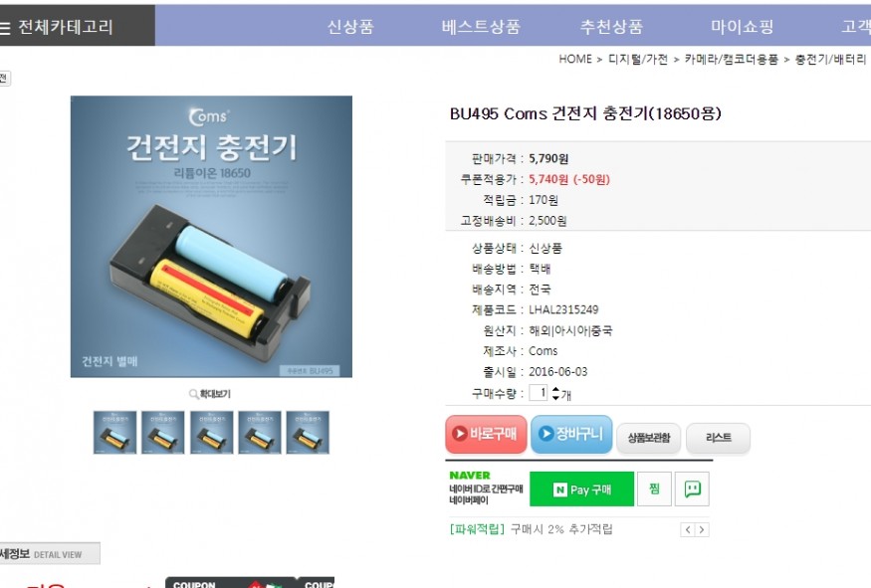This screenshot has height=588, width=871.
Task: Select the first product thumbnail
Action: pyautogui.click(x=115, y=433)
